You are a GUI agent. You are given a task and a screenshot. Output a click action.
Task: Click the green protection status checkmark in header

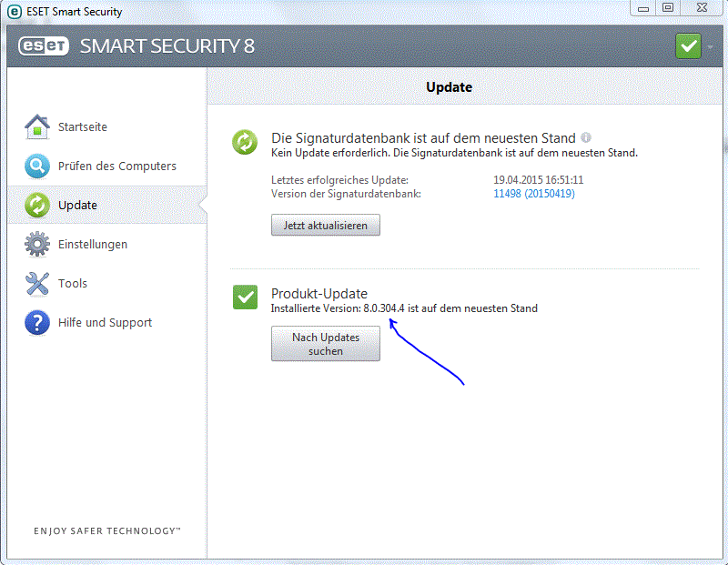coord(688,45)
